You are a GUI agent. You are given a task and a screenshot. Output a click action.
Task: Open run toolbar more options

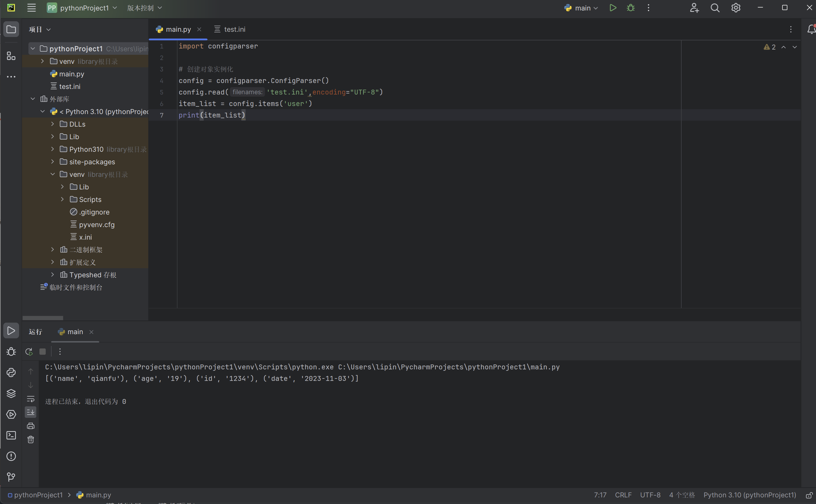click(60, 352)
